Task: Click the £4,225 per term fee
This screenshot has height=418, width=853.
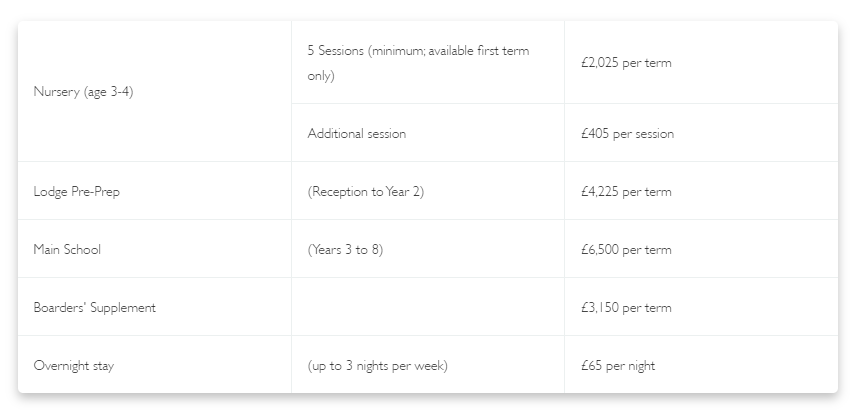Action: (626, 192)
